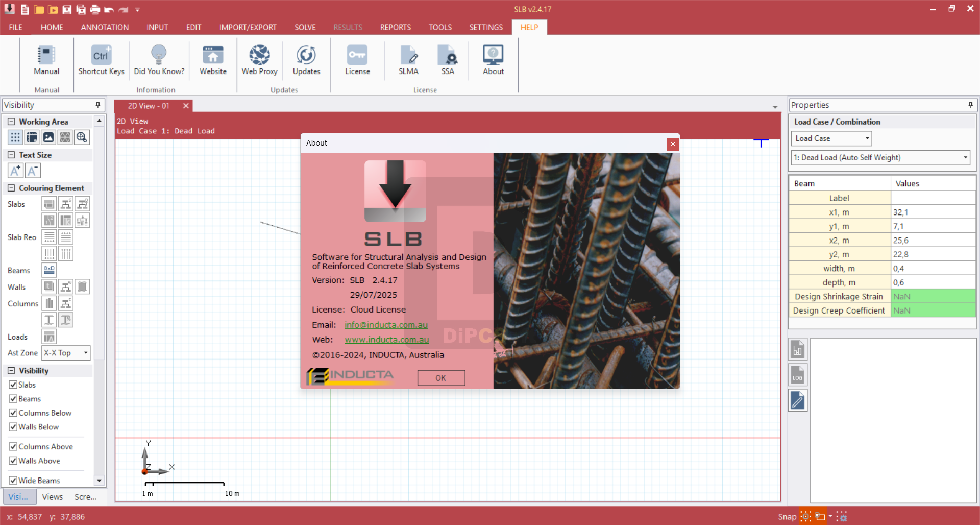Toggle the grid dots icon in Working Area
Image resolution: width=980 pixels, height=526 pixels.
[x=15, y=137]
